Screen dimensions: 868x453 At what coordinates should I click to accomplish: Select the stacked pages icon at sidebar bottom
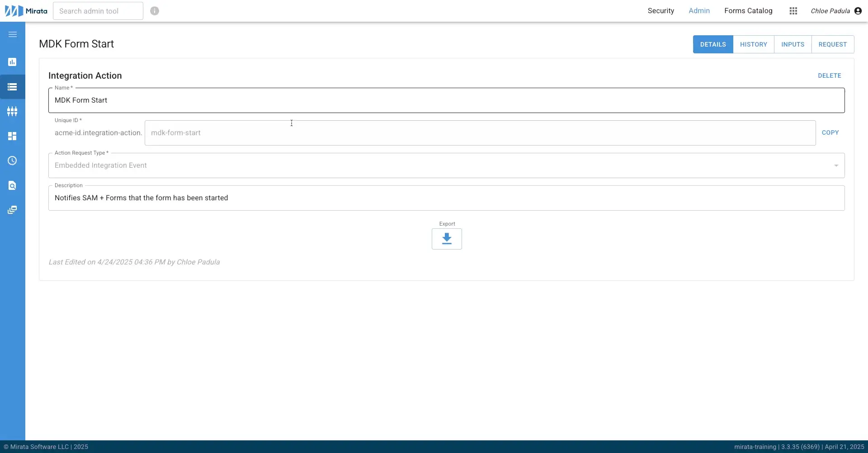click(12, 209)
